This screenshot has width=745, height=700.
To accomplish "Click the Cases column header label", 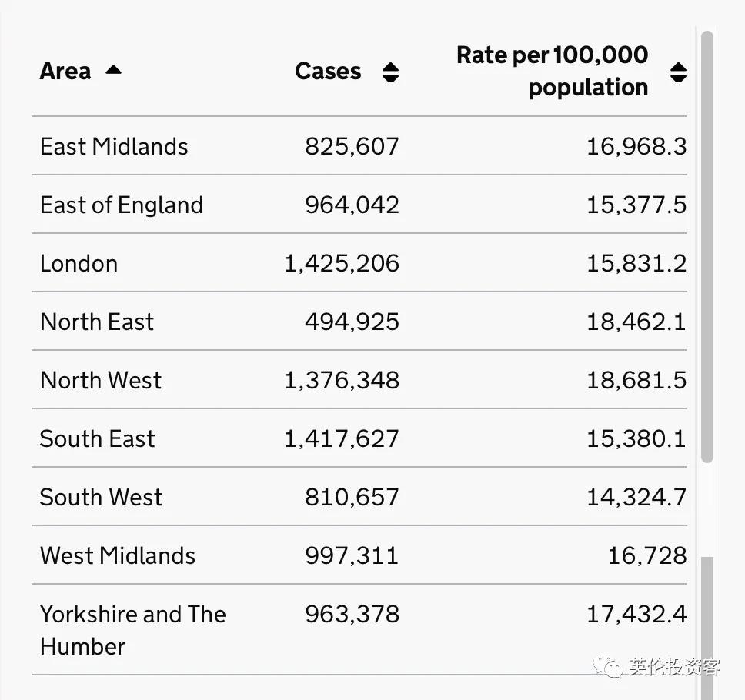I will (x=328, y=72).
